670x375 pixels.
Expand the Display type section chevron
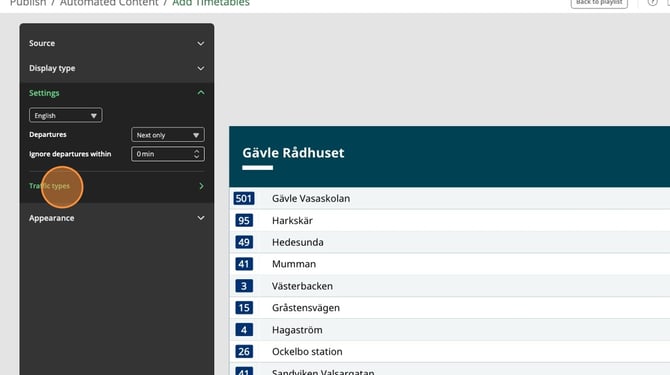point(200,68)
